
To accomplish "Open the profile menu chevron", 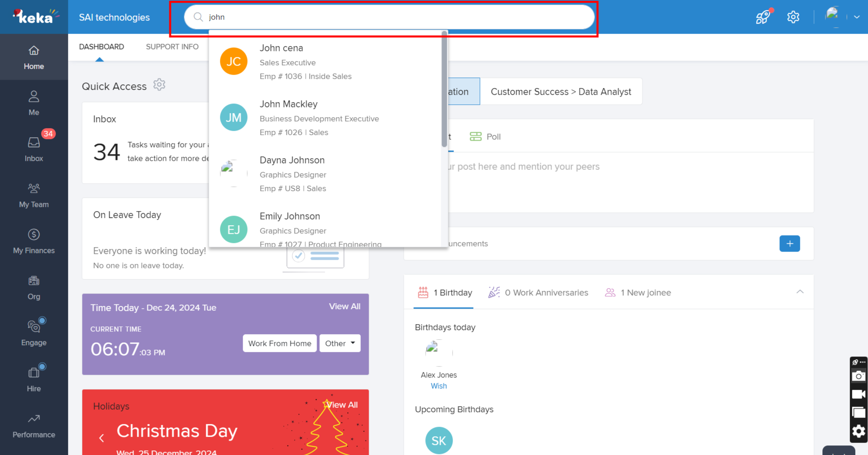I will [857, 17].
